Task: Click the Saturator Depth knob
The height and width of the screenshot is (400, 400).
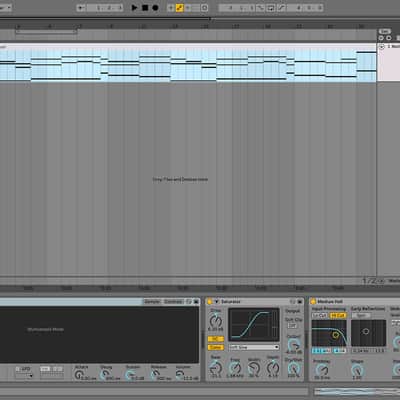Action: [273, 368]
